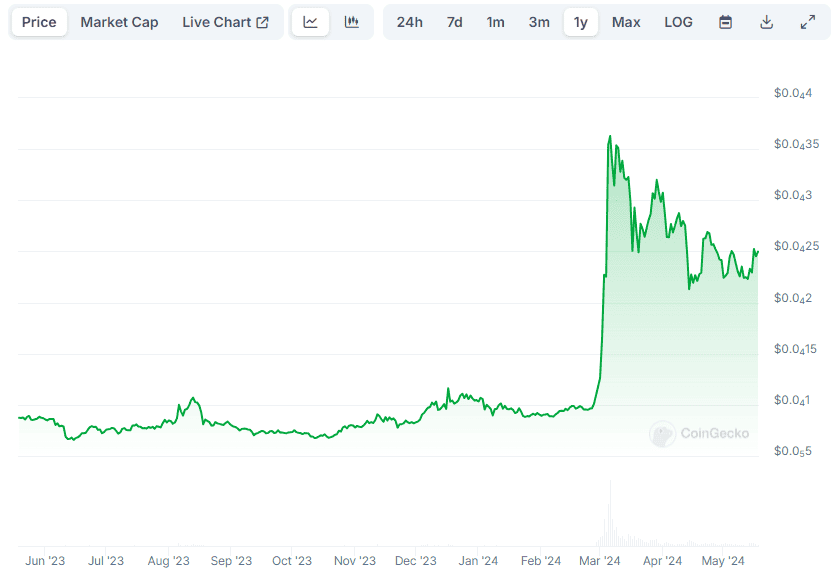Screen dimensions: 838x581
Task: Click the Dec '23 x-axis label
Action: 416,561
